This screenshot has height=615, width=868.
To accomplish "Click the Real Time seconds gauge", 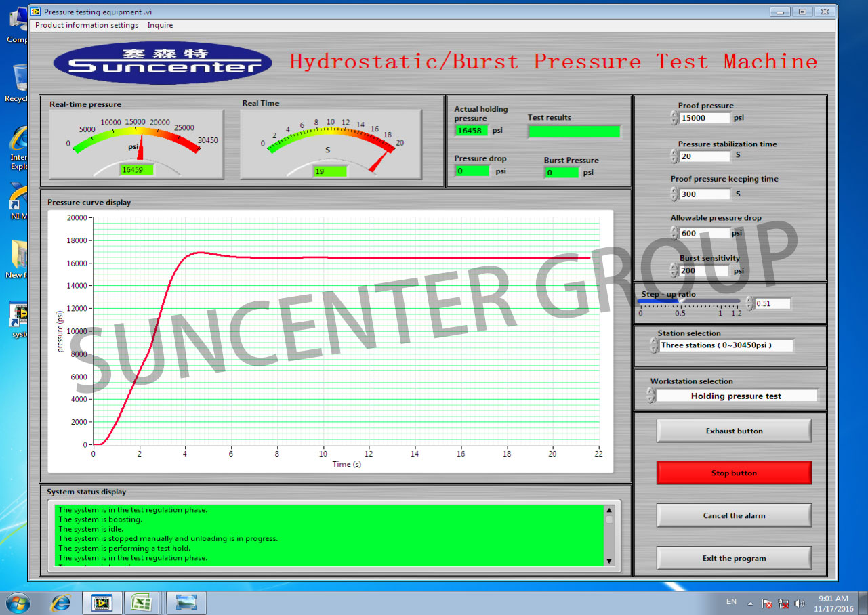I will tap(331, 144).
